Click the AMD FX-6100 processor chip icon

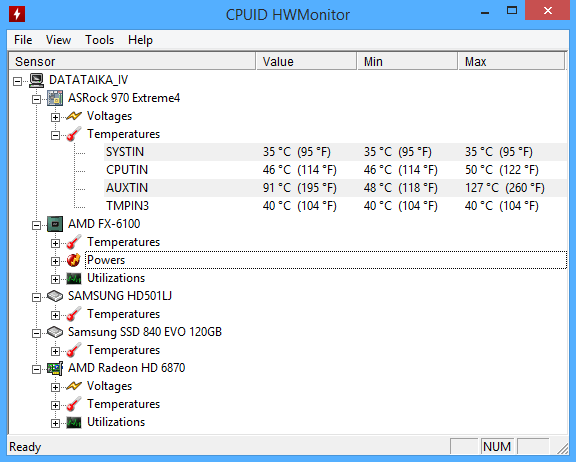click(x=55, y=224)
